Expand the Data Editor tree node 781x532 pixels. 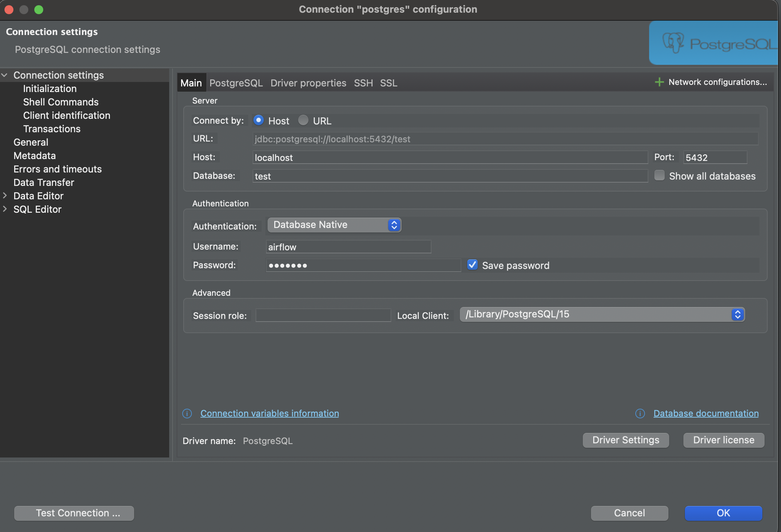(5, 196)
